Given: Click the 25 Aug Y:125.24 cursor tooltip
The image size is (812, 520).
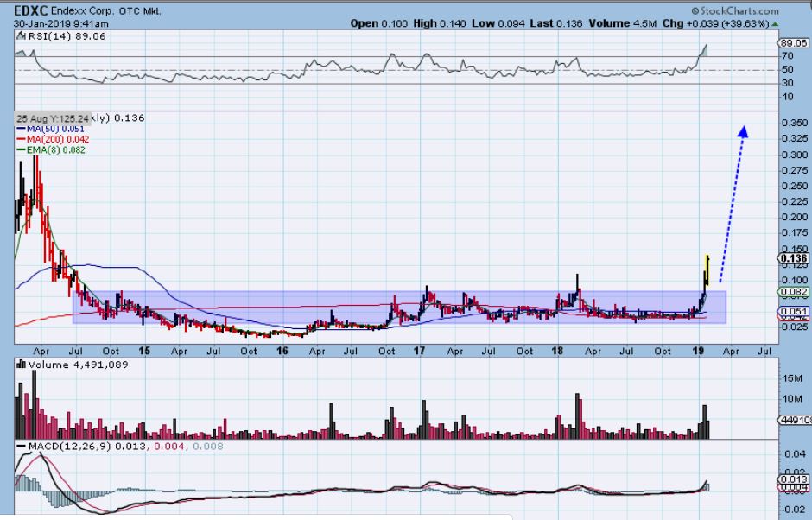Looking at the screenshot, I should click(53, 118).
